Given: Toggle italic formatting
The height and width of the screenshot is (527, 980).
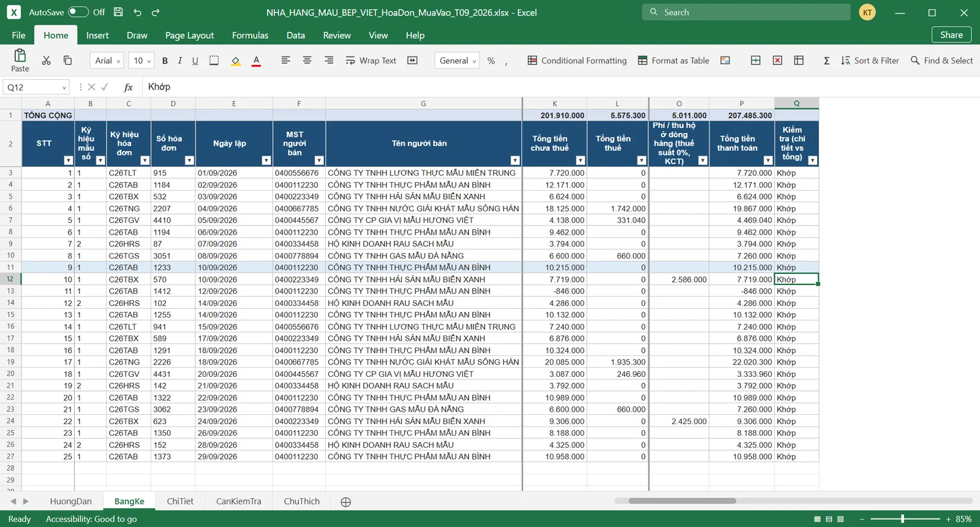Looking at the screenshot, I should [x=180, y=61].
